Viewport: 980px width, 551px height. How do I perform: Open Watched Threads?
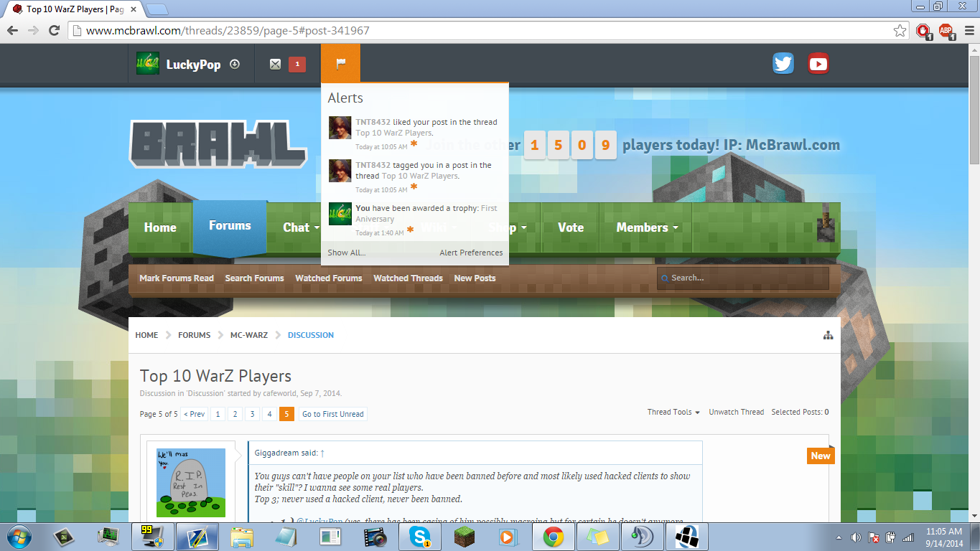click(408, 278)
